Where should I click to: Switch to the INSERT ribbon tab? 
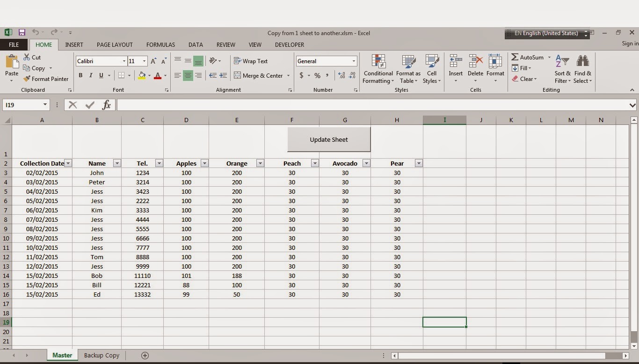[74, 45]
